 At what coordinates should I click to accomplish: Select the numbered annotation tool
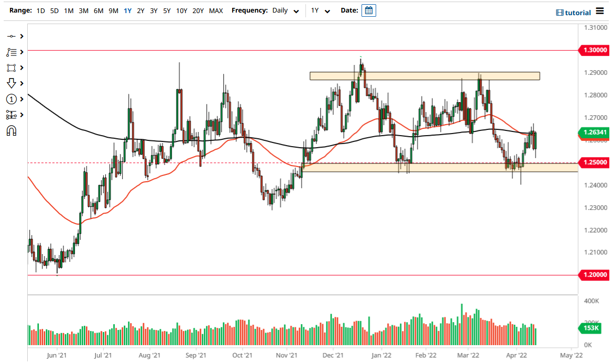10,99
